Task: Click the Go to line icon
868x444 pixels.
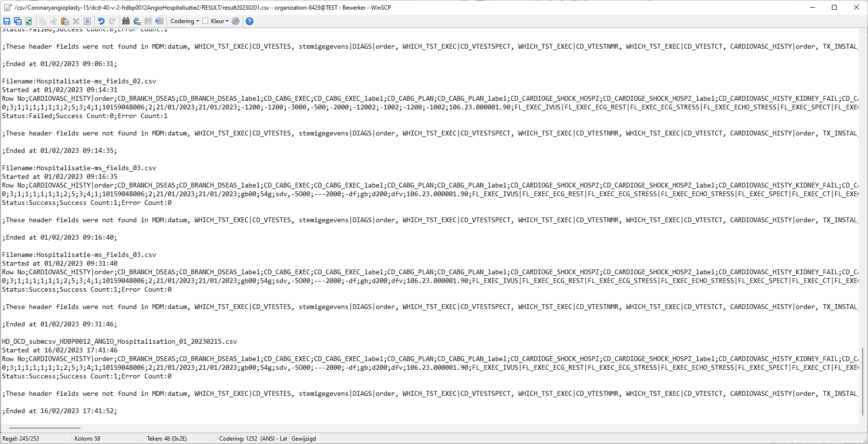Action: [x=159, y=21]
